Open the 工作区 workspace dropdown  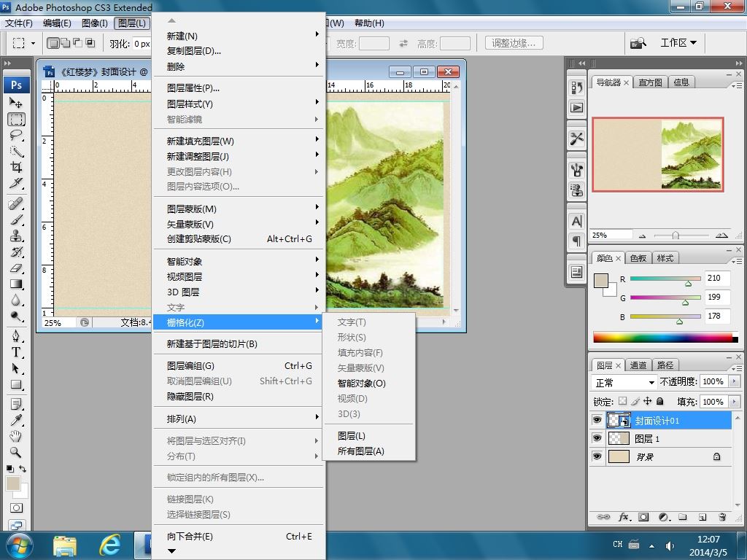678,43
